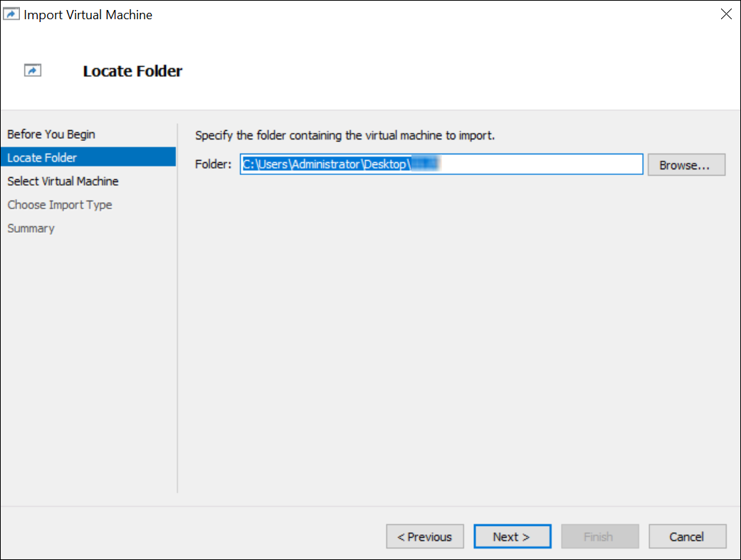The image size is (741, 560).
Task: Click the wizard icon beside Locate Folder heading
Action: pyautogui.click(x=33, y=70)
